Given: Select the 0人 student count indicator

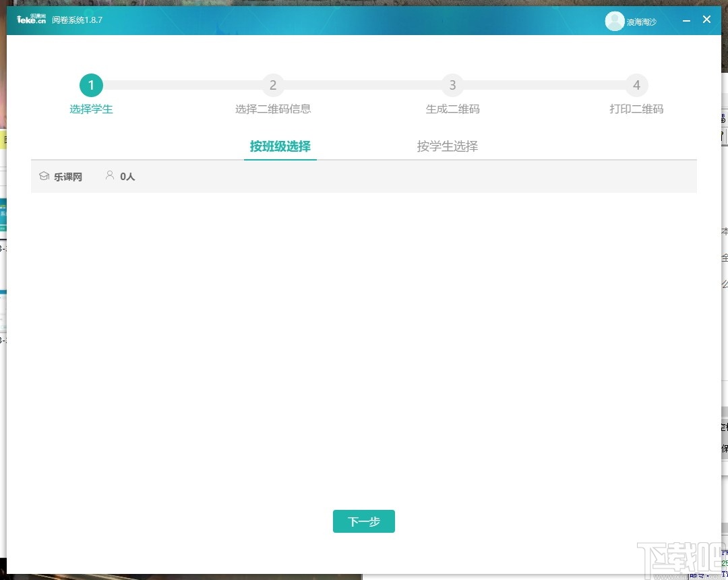Looking at the screenshot, I should tap(127, 176).
